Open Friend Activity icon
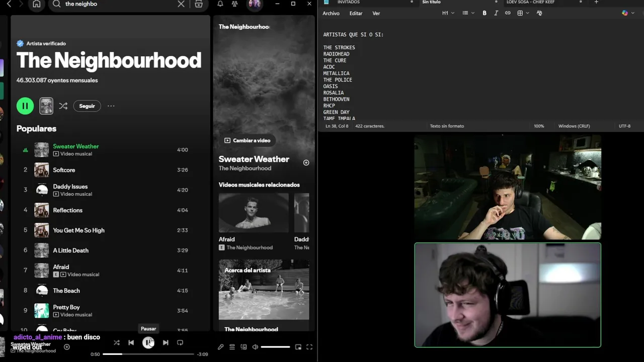644x362 pixels. tap(234, 4)
